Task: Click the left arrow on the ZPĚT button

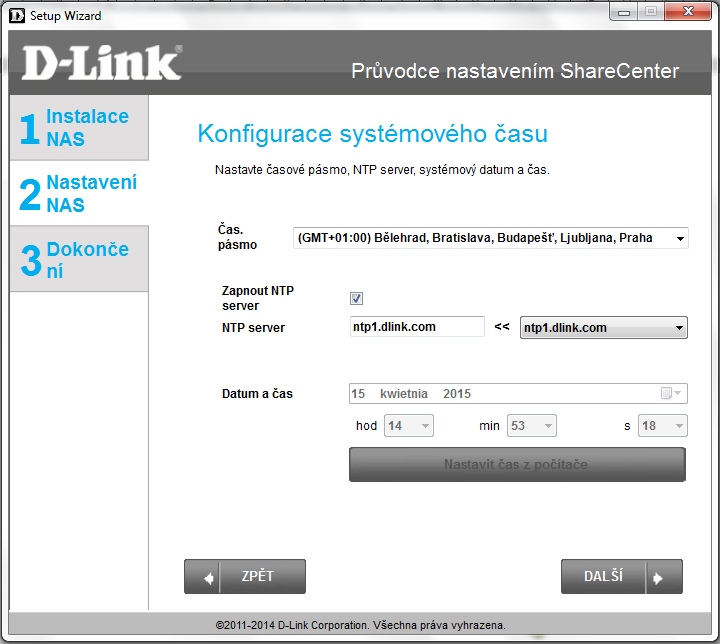Action: (x=208, y=577)
